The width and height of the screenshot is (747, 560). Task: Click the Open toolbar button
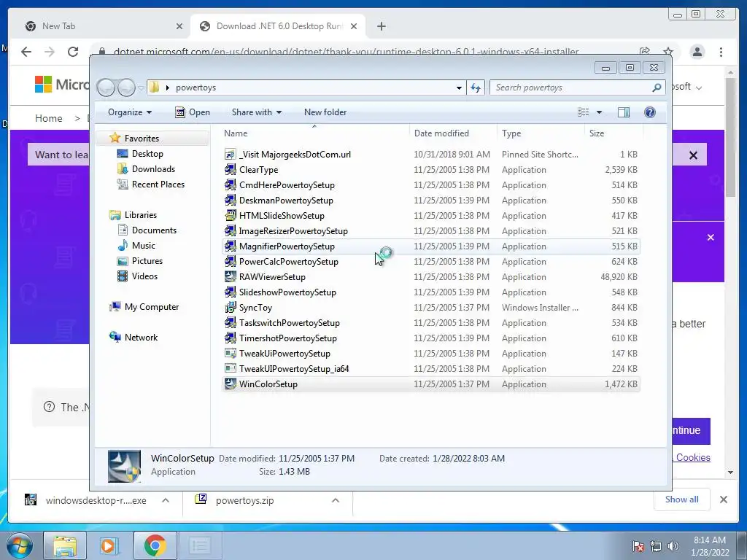[x=193, y=112]
